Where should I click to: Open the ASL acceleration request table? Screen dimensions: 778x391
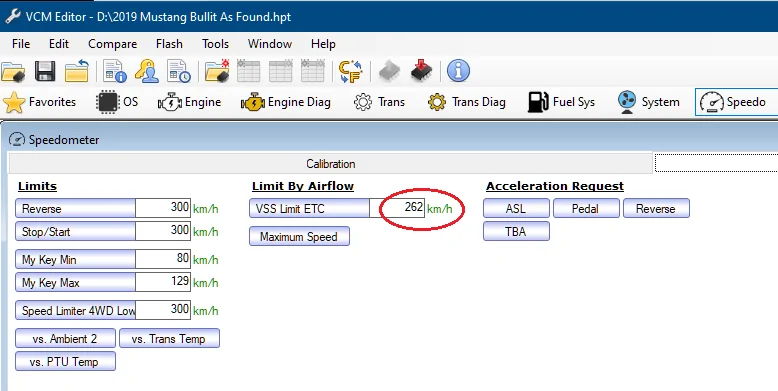pyautogui.click(x=517, y=208)
